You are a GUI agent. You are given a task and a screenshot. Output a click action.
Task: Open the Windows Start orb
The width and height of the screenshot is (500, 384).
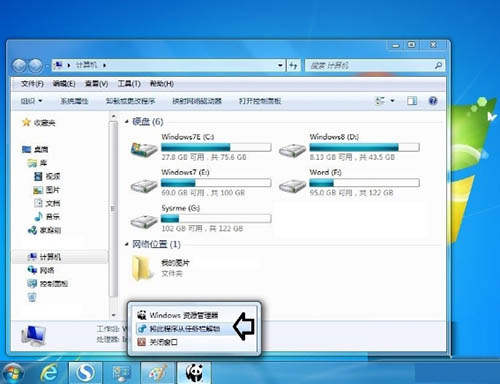click(13, 373)
